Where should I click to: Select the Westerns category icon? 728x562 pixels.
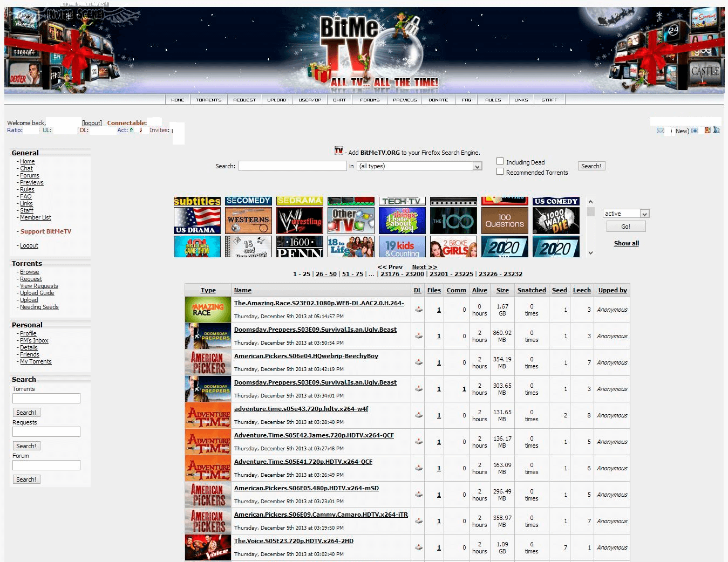tap(248, 221)
